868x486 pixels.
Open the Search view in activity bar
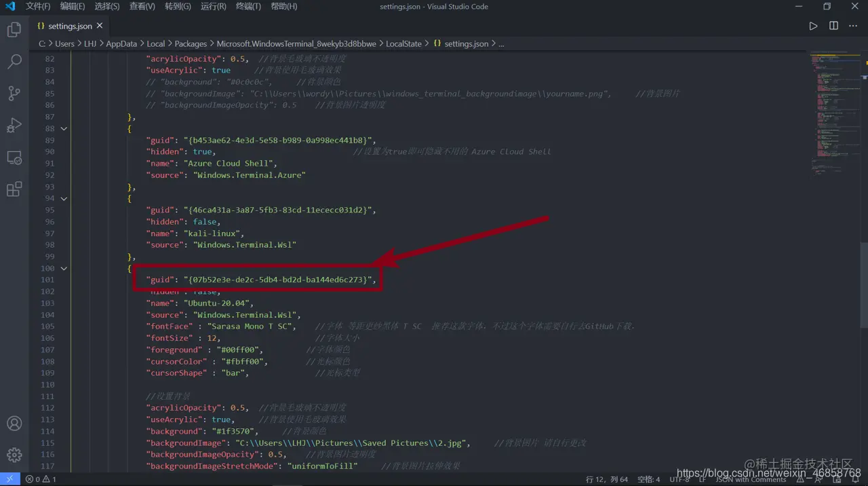coord(14,62)
